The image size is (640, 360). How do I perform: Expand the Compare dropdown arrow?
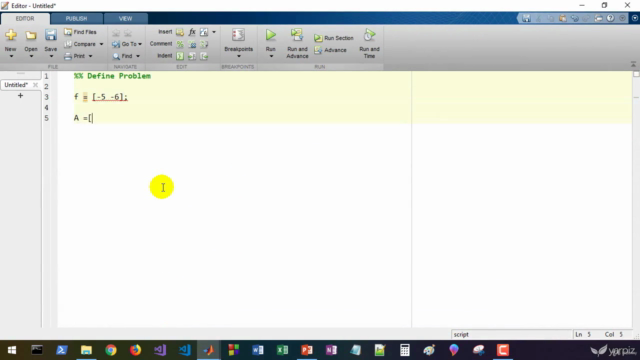[101, 44]
